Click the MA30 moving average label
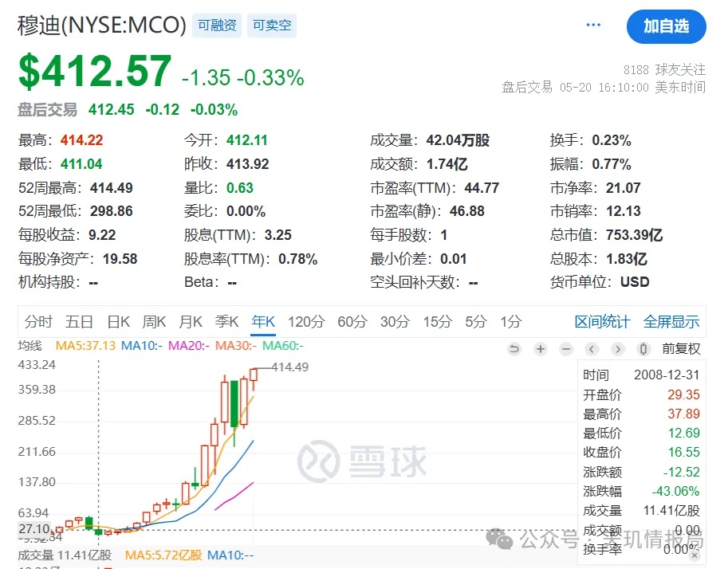This screenshot has height=569, width=728. point(236,346)
